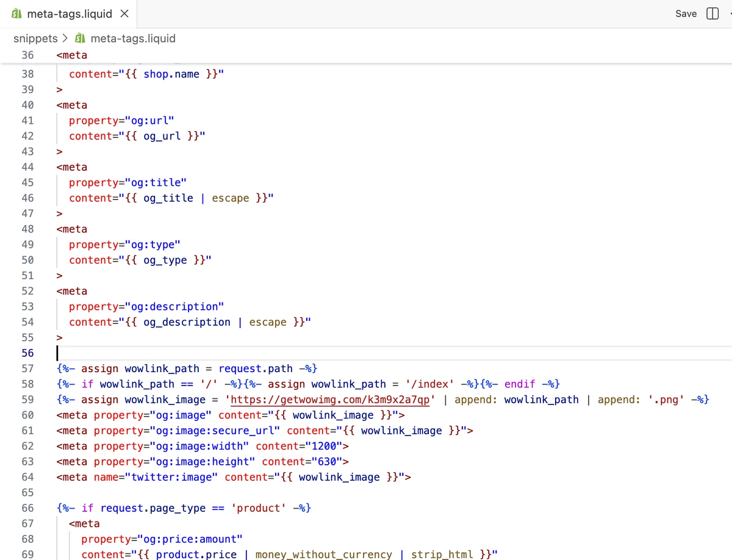Image resolution: width=732 pixels, height=560 pixels.
Task: Click line number 44 in the gutter
Action: (x=27, y=167)
